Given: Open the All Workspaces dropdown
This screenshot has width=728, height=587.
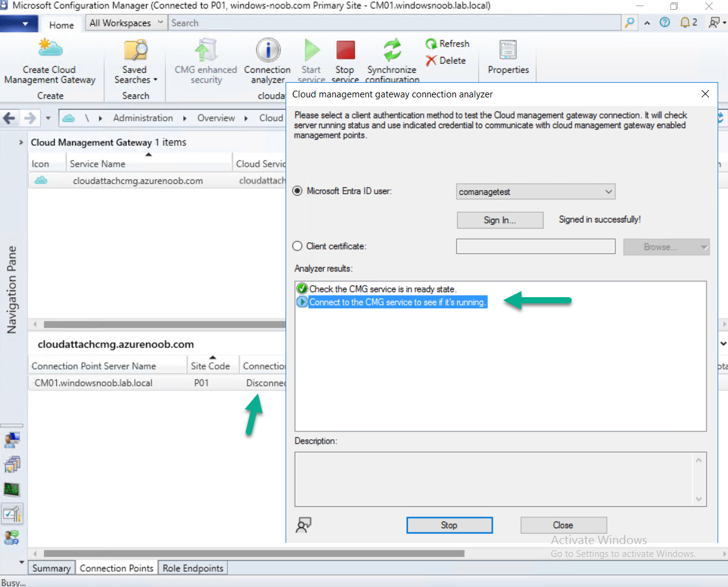Looking at the screenshot, I should (x=126, y=23).
